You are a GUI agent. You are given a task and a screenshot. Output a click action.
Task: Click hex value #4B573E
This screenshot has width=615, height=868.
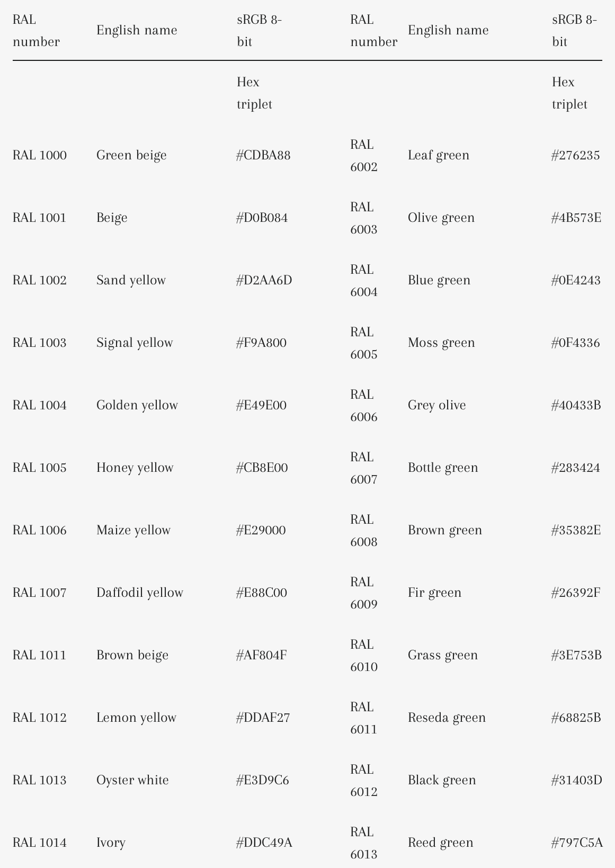point(576,218)
